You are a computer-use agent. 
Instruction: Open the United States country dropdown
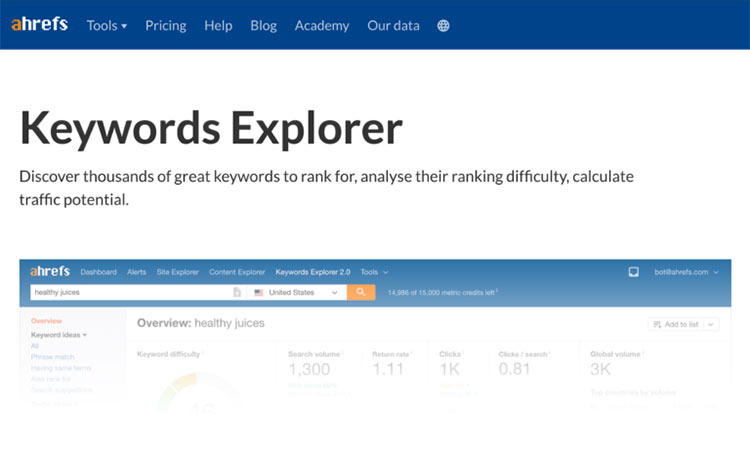297,292
